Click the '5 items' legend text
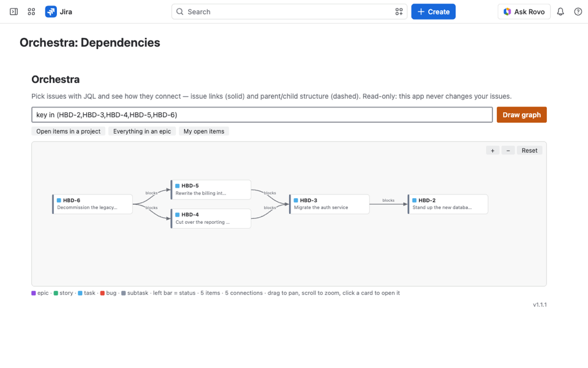 point(210,293)
